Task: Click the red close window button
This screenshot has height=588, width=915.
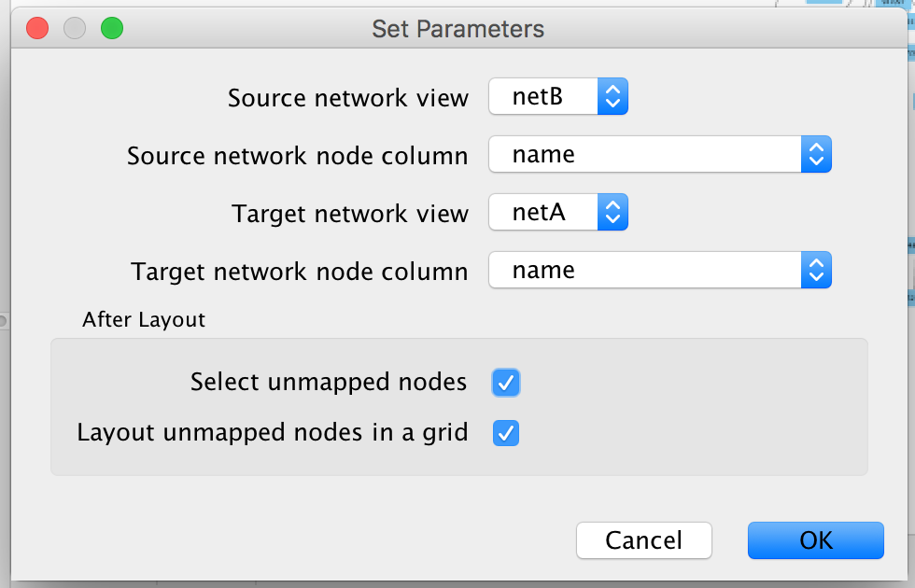Action: [37, 29]
